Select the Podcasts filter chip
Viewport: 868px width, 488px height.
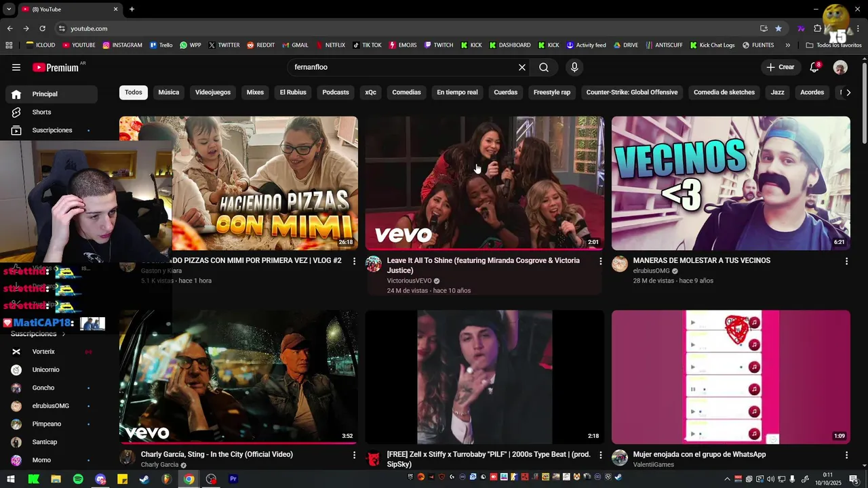coord(336,92)
